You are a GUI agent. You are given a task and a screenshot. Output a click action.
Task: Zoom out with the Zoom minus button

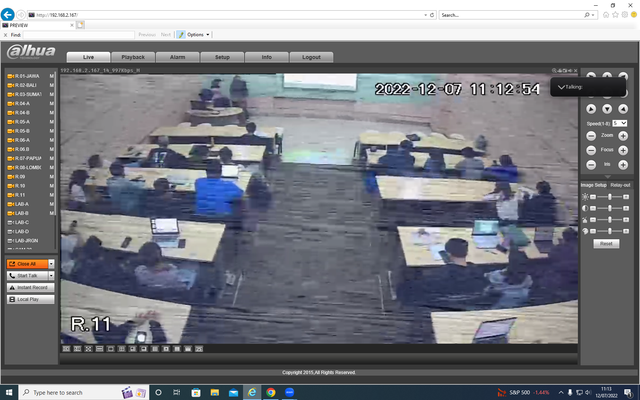pos(591,136)
